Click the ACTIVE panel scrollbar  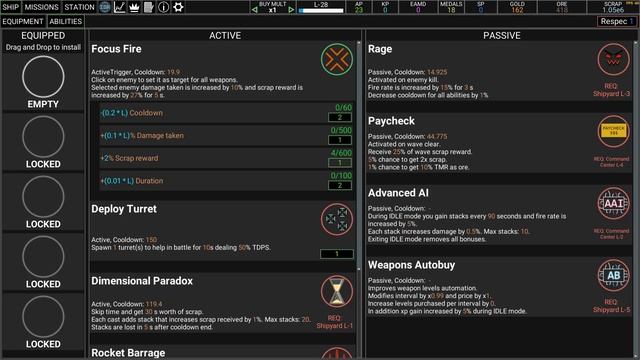(359, 155)
